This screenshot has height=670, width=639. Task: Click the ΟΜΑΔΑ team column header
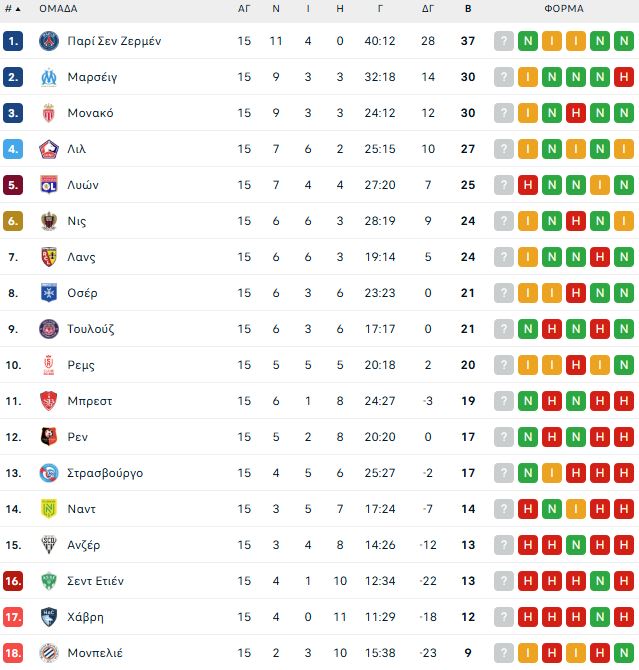[x=58, y=8]
